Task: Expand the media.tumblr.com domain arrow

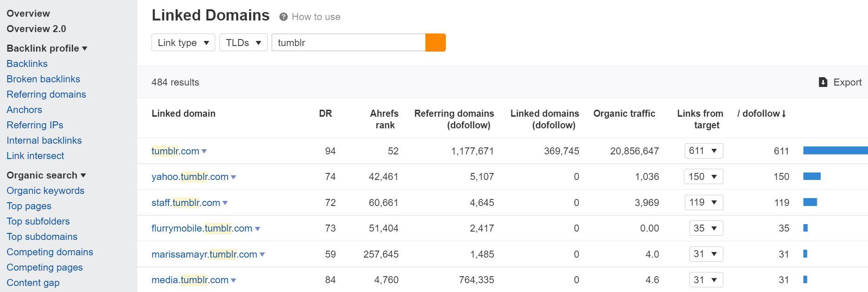Action: coord(233,280)
